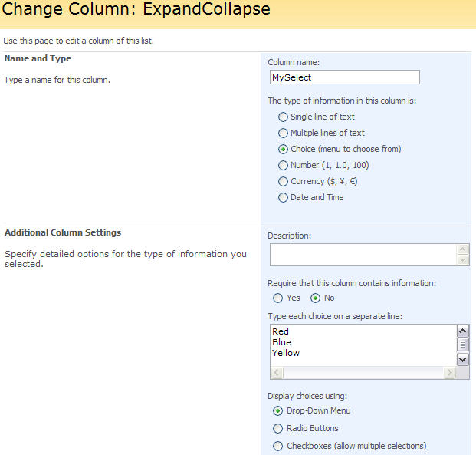Select Choice (menu to choose from) option

(284, 150)
